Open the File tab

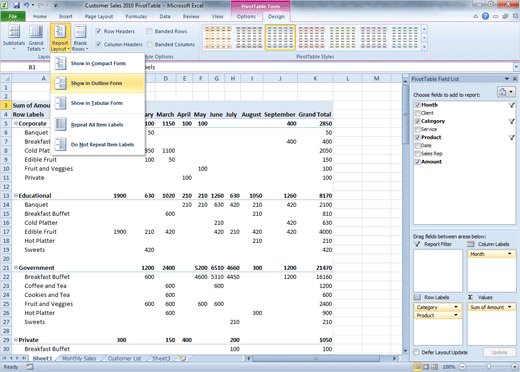coord(13,16)
